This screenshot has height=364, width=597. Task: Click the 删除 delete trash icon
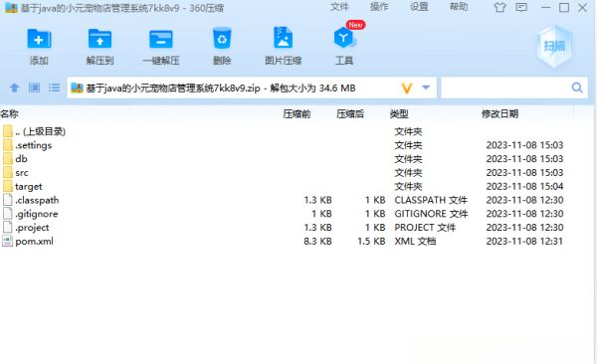click(x=222, y=39)
